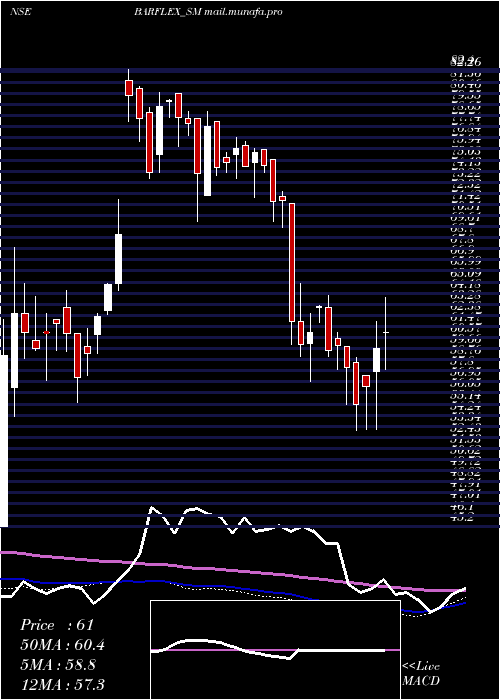Select the 5MA : 58.8 value
This screenshot has width=500, height=700.
57,665
